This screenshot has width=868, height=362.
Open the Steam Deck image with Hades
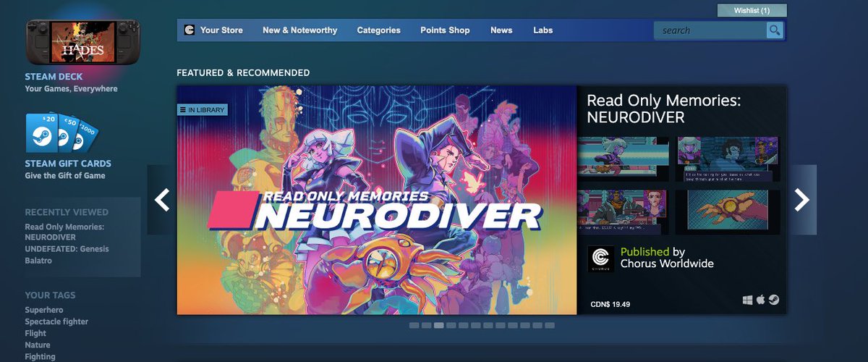82,43
